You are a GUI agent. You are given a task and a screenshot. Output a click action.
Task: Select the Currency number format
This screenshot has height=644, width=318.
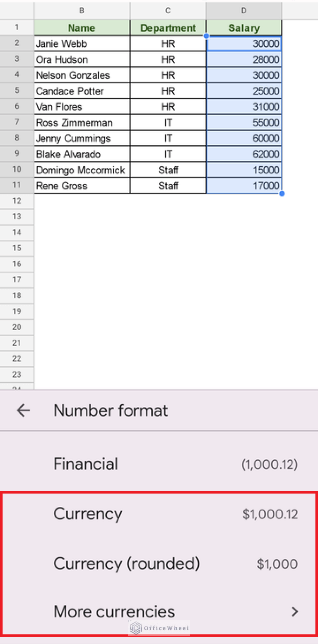point(87,514)
